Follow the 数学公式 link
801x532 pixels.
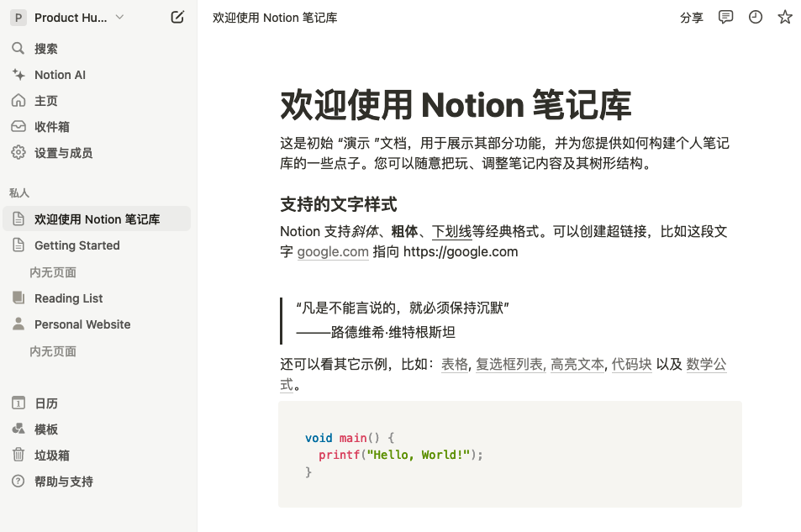click(x=706, y=364)
